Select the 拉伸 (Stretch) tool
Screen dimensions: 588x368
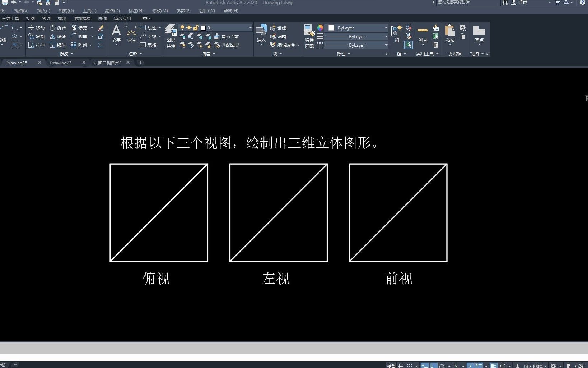point(36,45)
